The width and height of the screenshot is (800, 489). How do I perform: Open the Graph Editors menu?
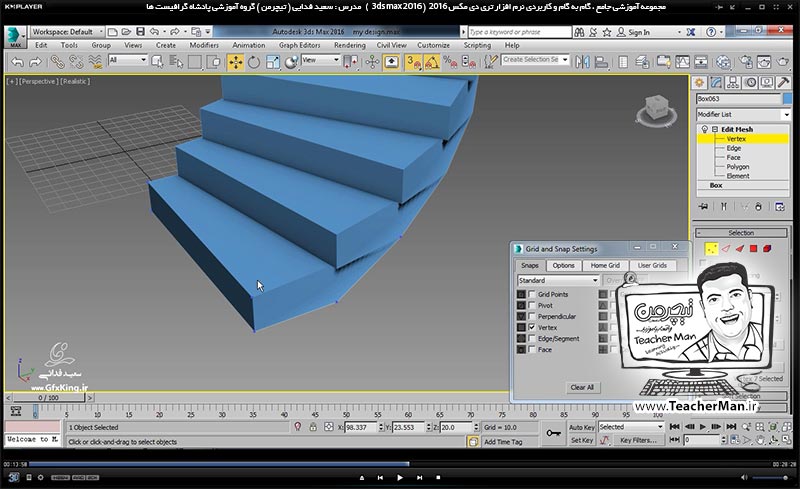coord(299,45)
